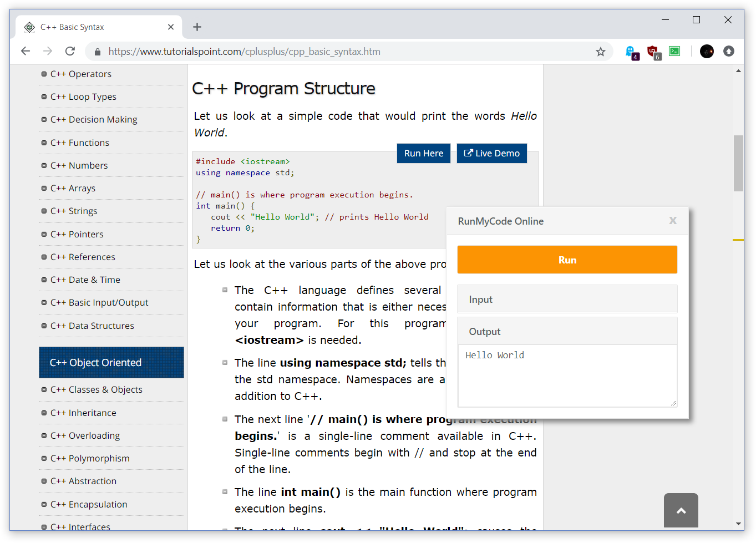Jump to top with the up-arrow button
This screenshot has width=756, height=543.
(681, 510)
